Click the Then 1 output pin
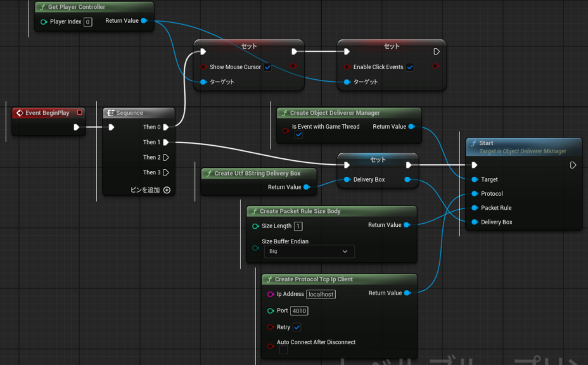Screen dimensions: 588x365 166,142
